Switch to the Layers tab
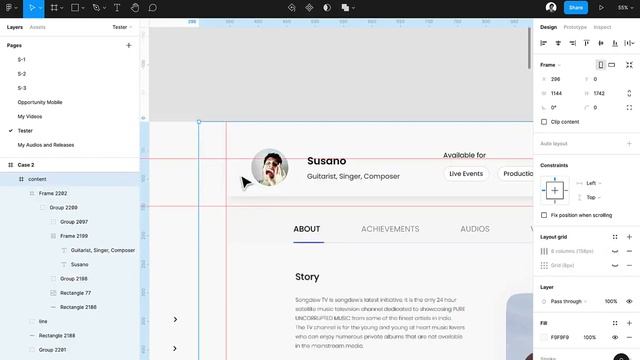Image resolution: width=640 pixels, height=360 pixels. (x=15, y=27)
